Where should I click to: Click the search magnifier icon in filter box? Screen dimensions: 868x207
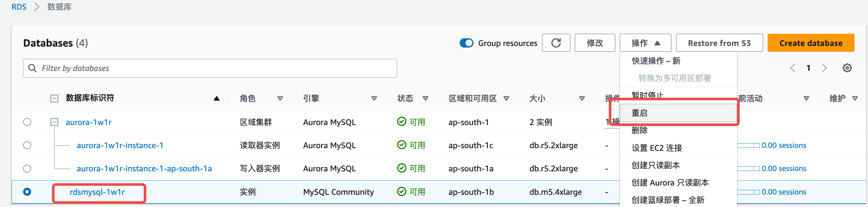(32, 68)
